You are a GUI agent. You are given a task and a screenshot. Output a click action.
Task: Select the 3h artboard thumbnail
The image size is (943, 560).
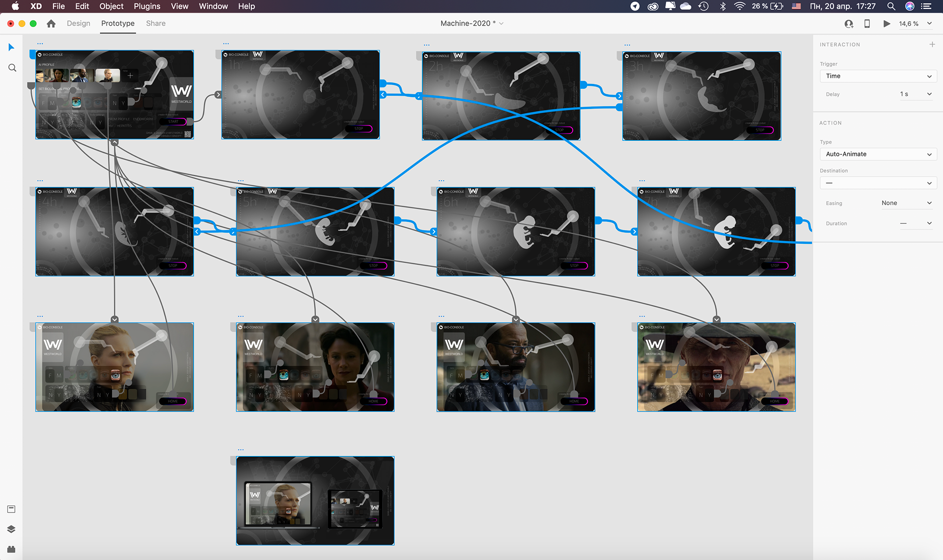point(702,96)
